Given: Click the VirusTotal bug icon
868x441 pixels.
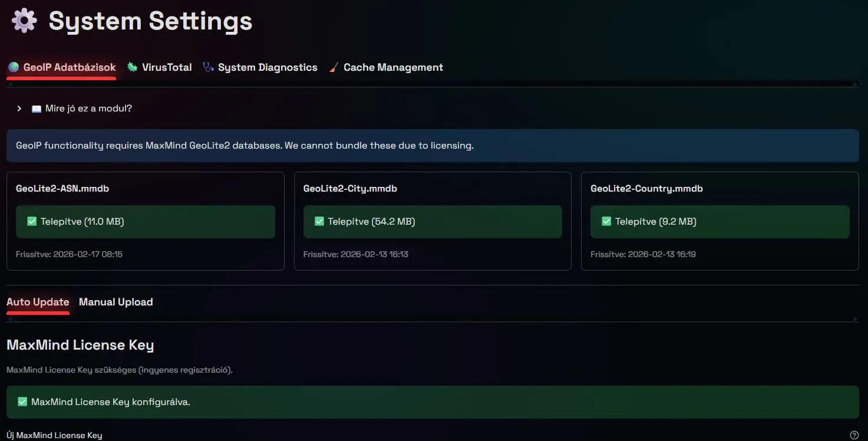Looking at the screenshot, I should 133,67.
